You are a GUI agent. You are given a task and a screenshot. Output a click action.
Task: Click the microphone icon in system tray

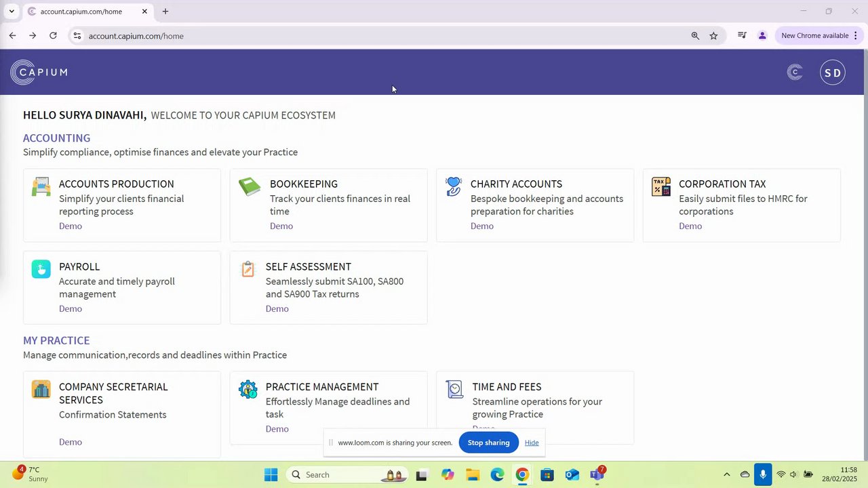coord(763,474)
